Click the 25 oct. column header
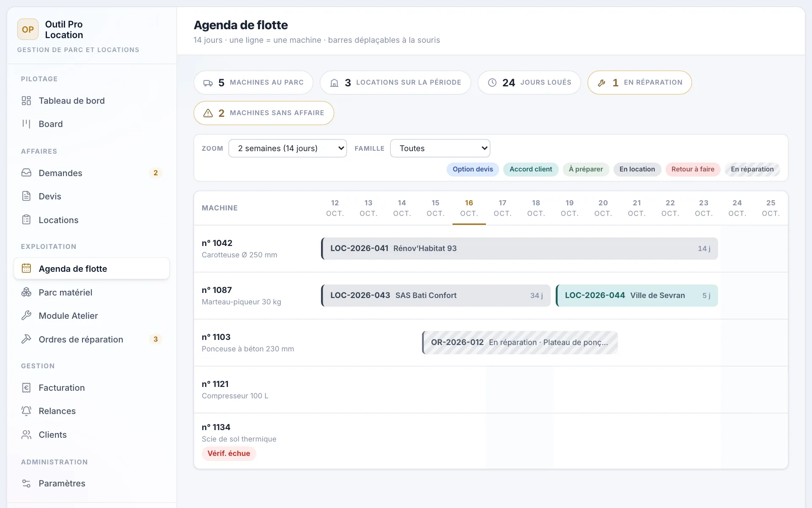Viewport: 812px width, 508px height. click(x=771, y=208)
